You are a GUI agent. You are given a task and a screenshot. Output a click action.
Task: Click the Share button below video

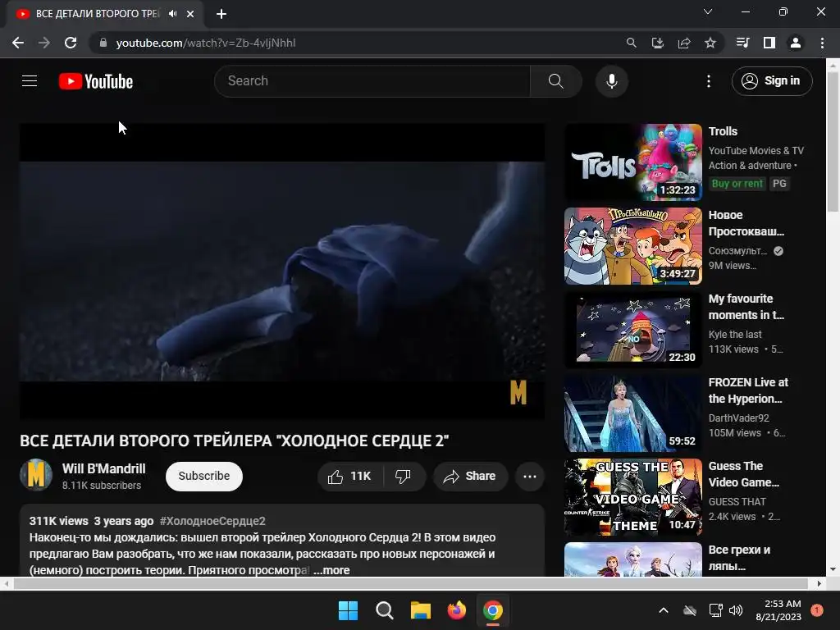[470, 477]
